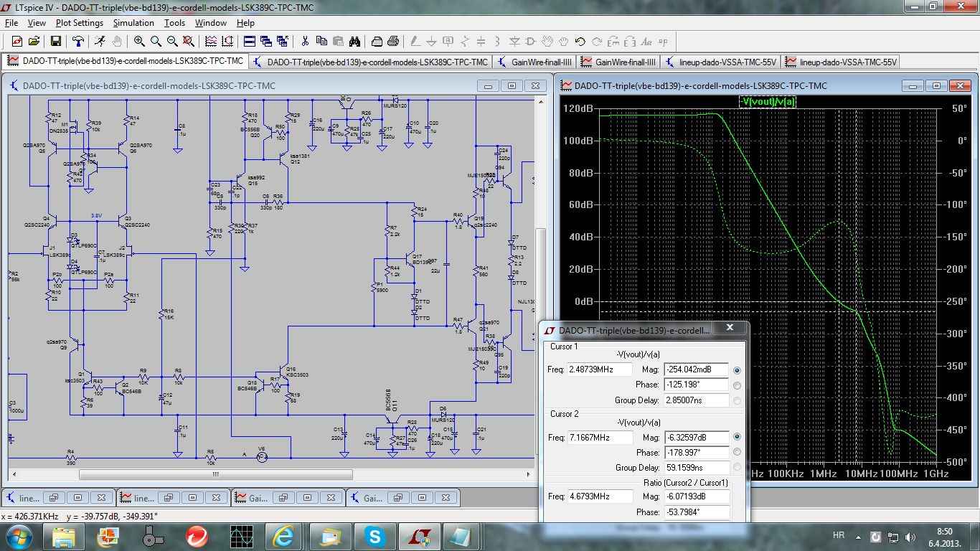The height and width of the screenshot is (551, 980).
Task: Cascade the windows from the toolbar
Action: [x=266, y=41]
